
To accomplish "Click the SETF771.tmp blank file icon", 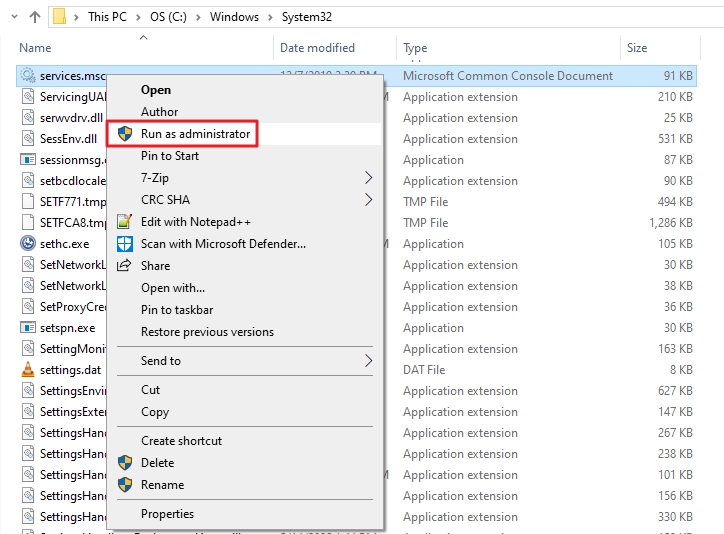I will [x=28, y=202].
